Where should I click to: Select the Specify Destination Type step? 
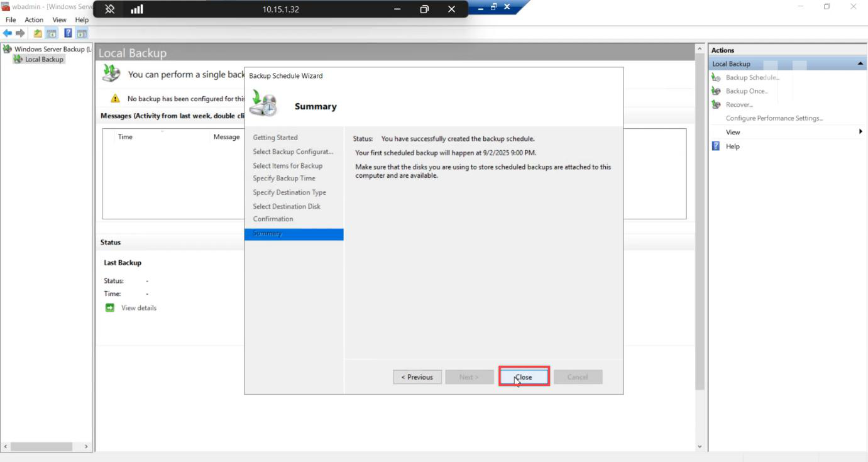(x=289, y=192)
